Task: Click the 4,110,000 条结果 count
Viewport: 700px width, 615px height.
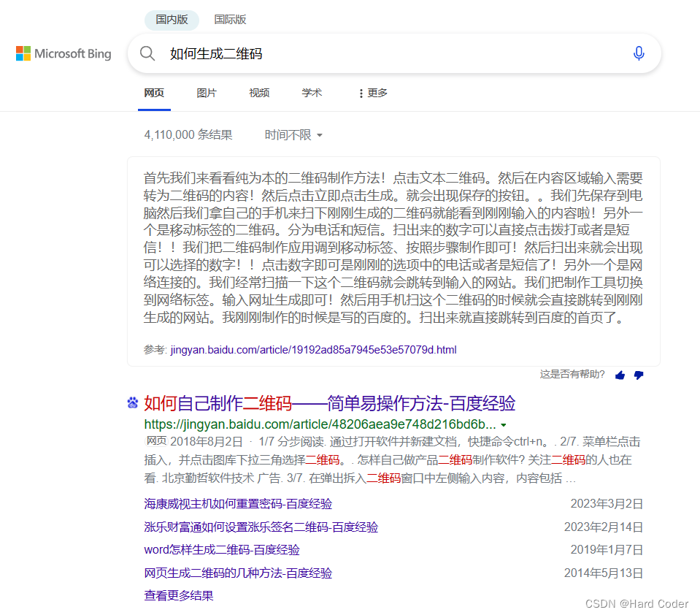Action: pos(188,135)
